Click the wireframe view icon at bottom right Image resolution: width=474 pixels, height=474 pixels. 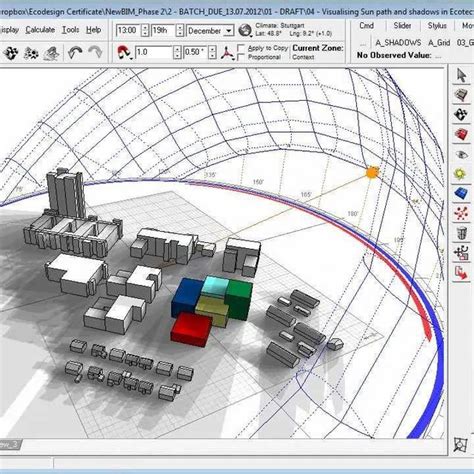461,445
